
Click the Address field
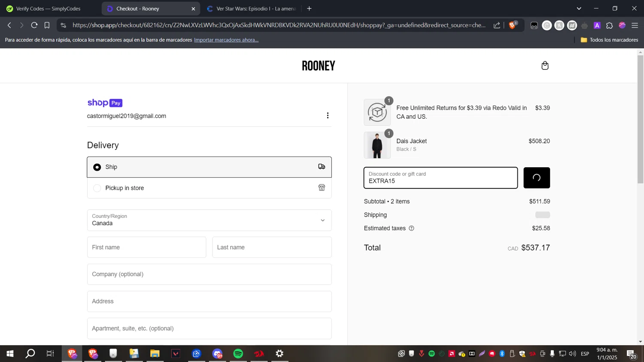(x=209, y=301)
